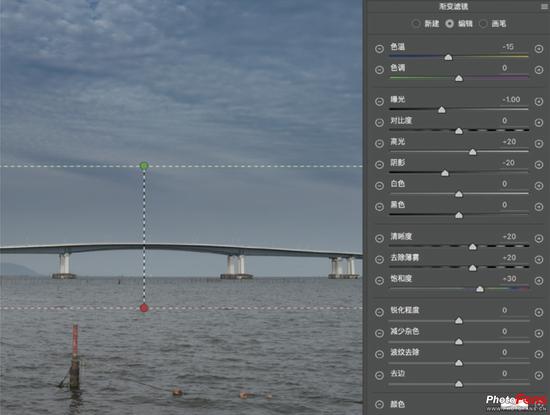The image size is (550, 415).
Task: Click the 色调 slider handle
Action: tap(459, 78)
